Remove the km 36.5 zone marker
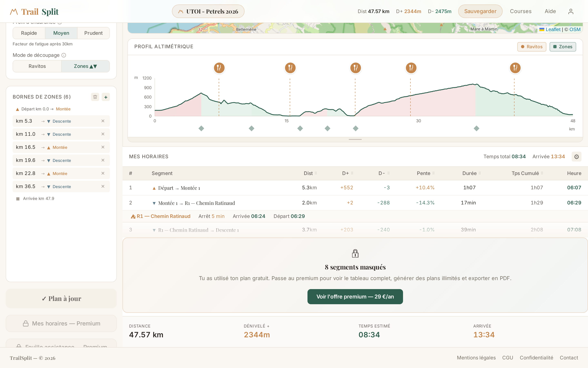 [x=103, y=186]
